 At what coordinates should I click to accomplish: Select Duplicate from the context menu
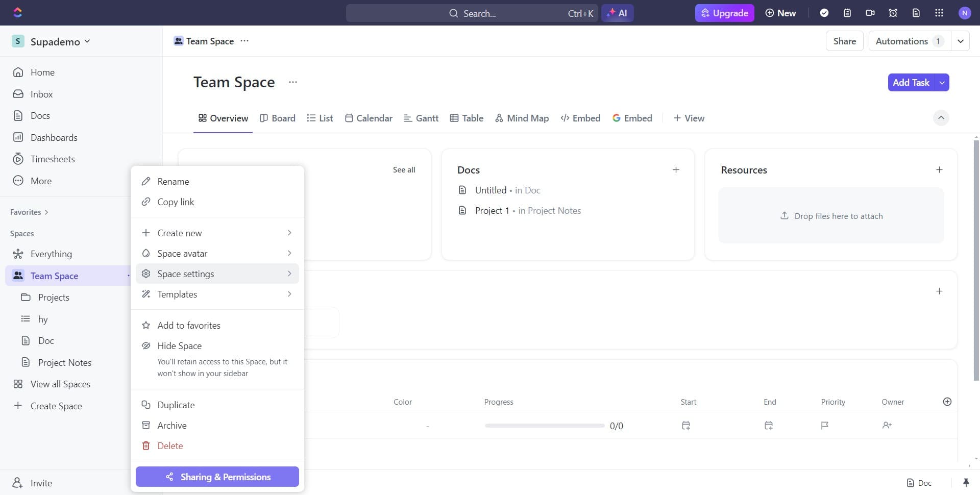point(176,405)
